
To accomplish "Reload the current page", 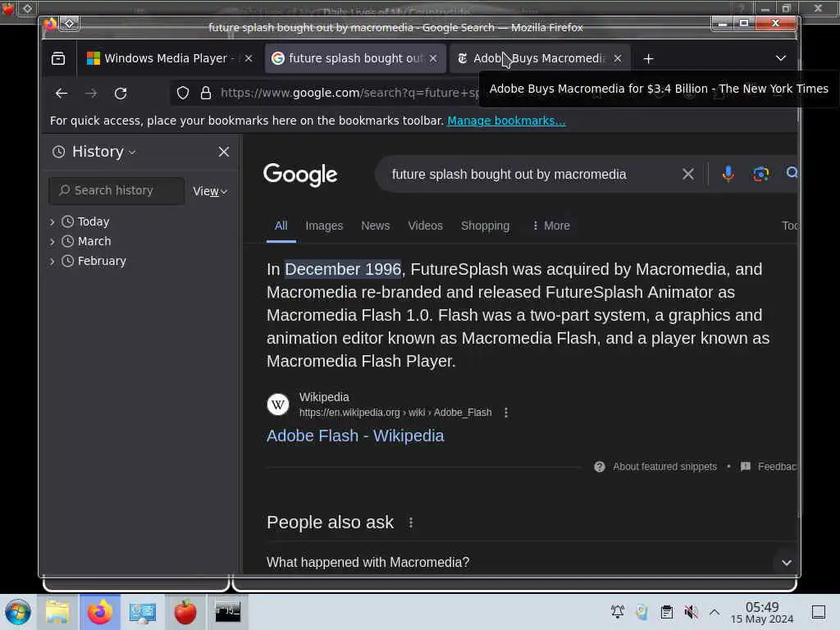I will click(121, 94).
